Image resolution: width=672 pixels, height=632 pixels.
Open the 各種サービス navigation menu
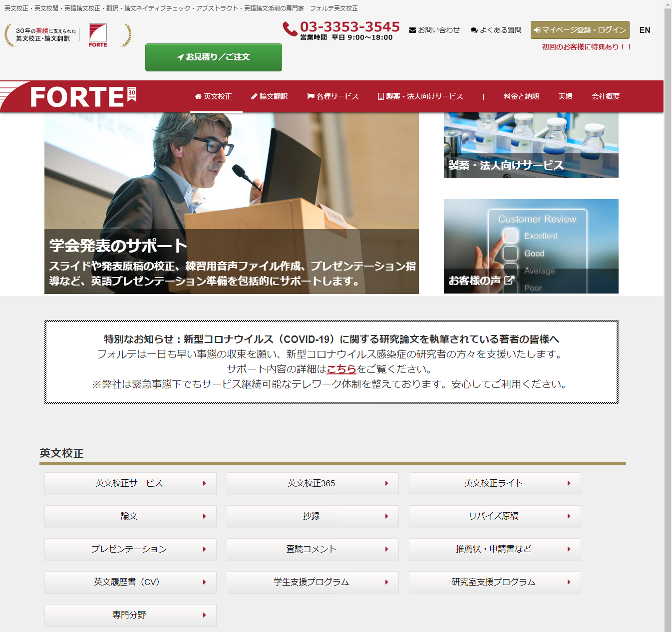click(x=333, y=96)
